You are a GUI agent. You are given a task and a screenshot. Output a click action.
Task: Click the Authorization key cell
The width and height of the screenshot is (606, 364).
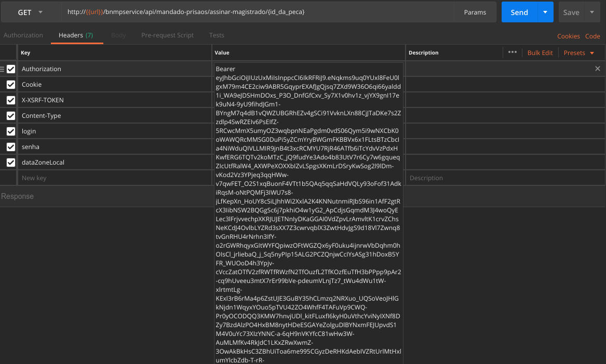pos(115,69)
